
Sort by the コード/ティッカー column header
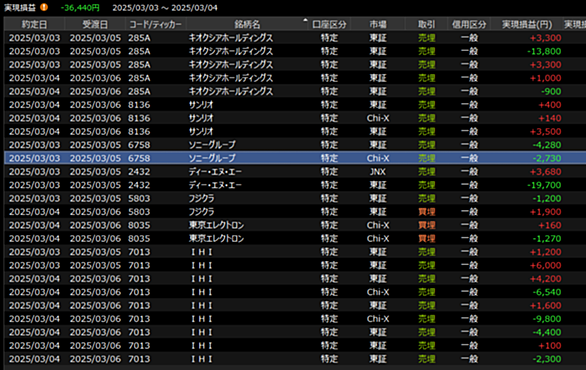[155, 25]
